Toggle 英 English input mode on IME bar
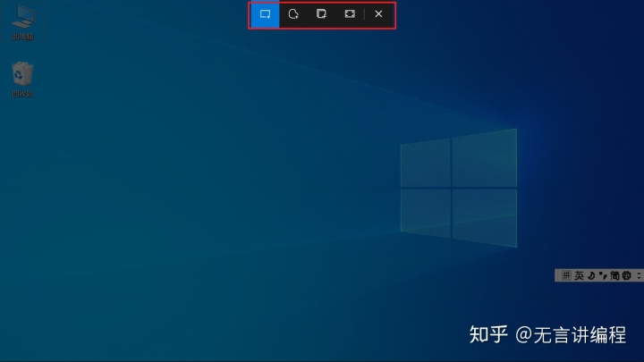644x362 pixels. (579, 275)
